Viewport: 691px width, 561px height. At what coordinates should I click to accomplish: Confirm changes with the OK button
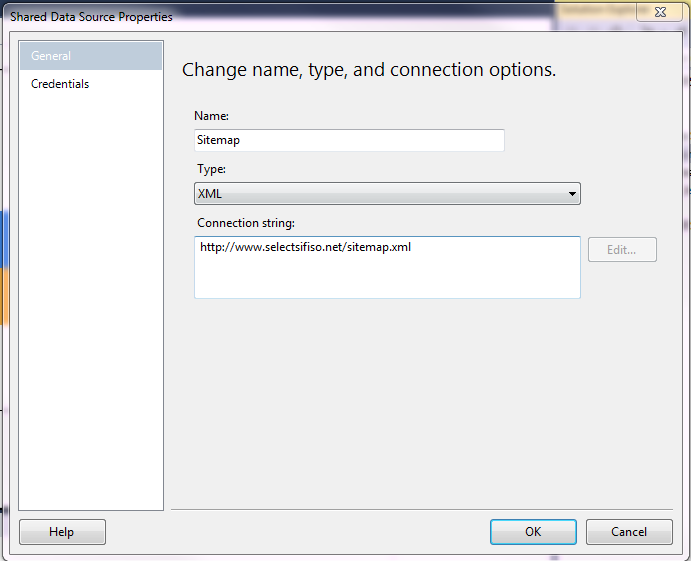pyautogui.click(x=533, y=532)
